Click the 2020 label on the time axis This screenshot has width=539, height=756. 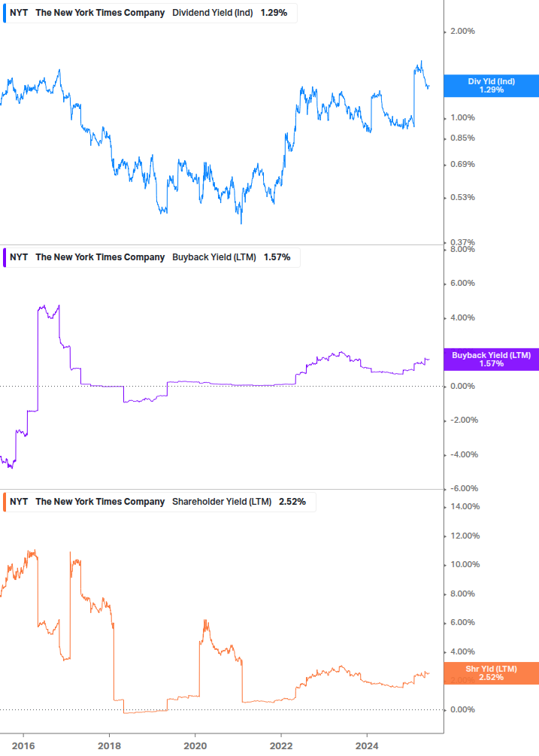tap(195, 746)
